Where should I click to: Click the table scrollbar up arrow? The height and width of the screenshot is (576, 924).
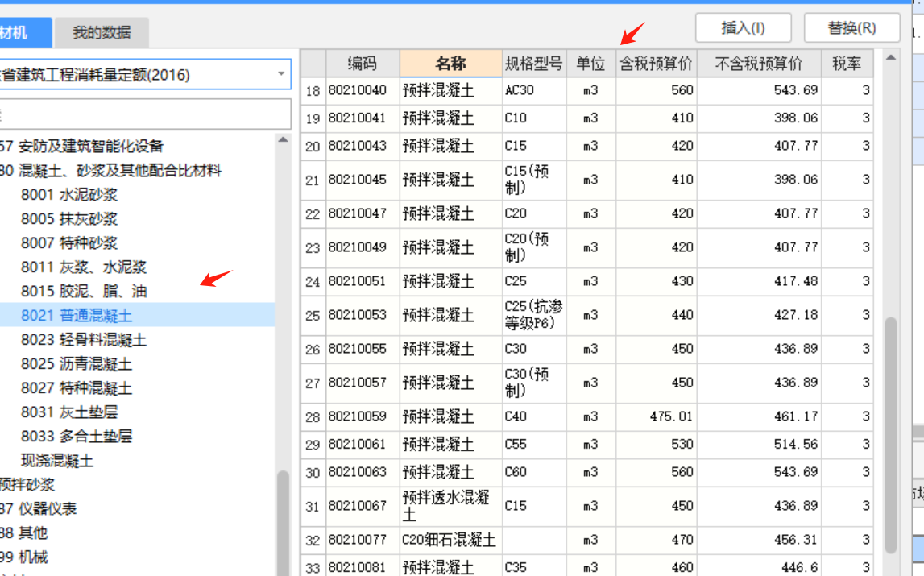890,58
